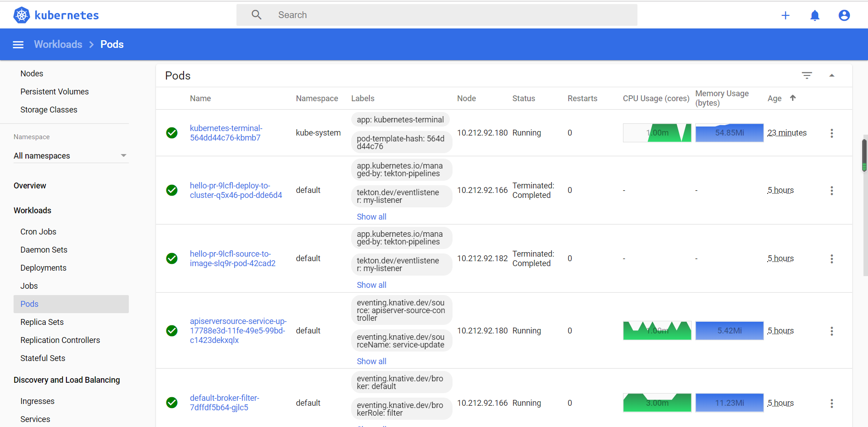868x427 pixels.
Task: Show all labels for hello-pr-9lcfl-deploy pod
Action: coord(372,217)
